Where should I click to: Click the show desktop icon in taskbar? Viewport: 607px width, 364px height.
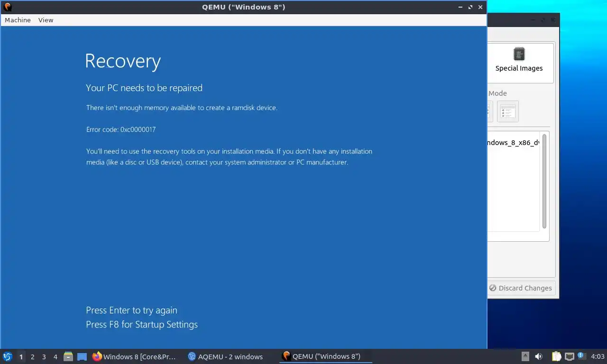pos(82,356)
